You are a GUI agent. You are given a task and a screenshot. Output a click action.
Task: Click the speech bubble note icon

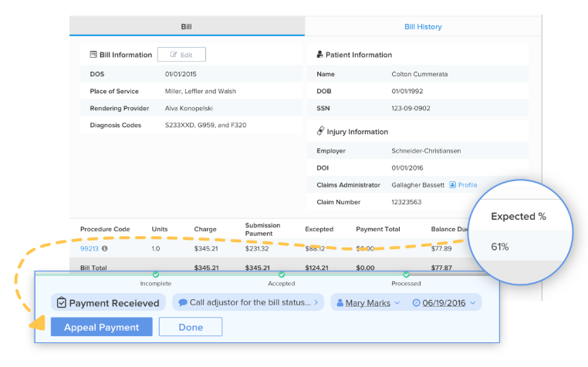coord(183,303)
